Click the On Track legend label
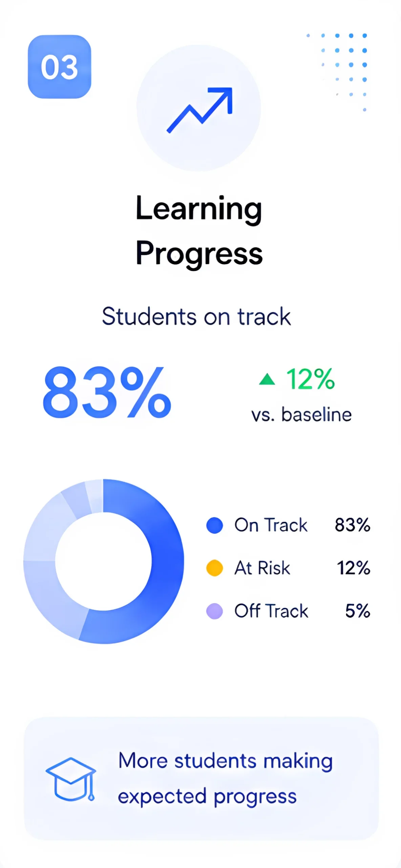 (x=271, y=525)
